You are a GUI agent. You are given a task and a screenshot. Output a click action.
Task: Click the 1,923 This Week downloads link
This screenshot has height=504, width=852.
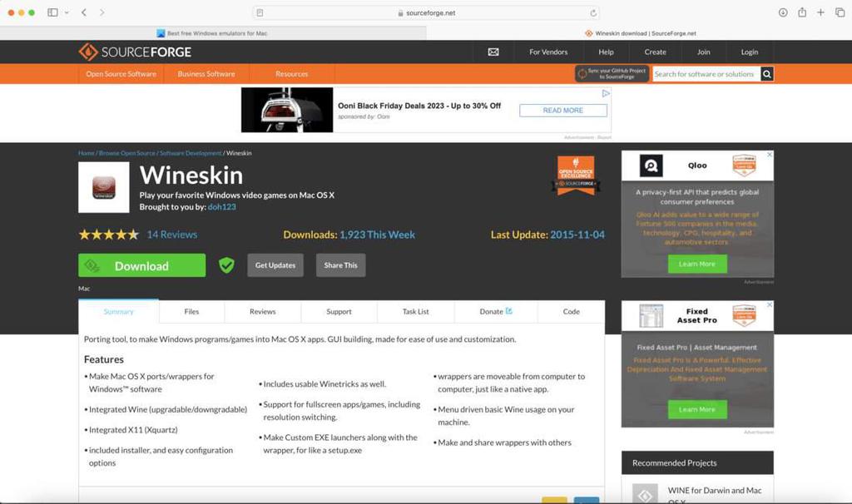point(377,235)
